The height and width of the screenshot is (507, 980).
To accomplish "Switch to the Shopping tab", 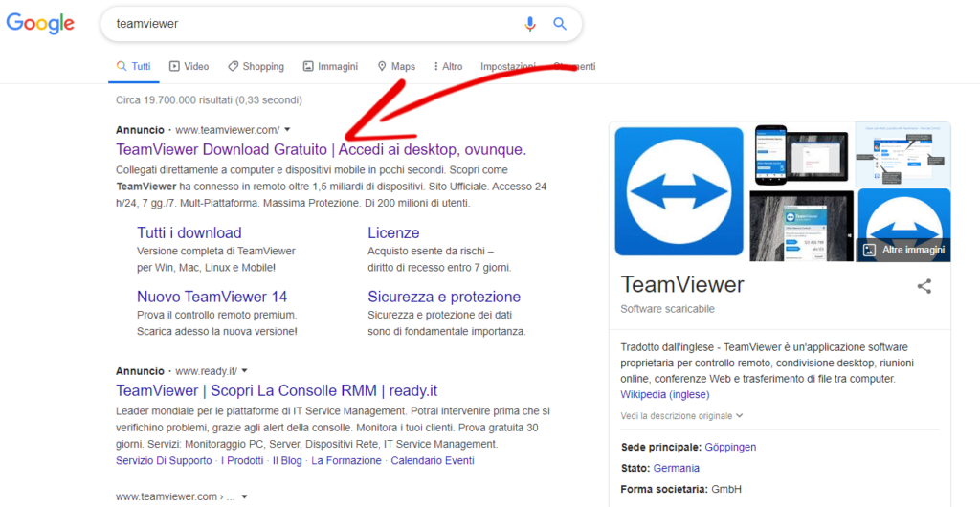I will coord(256,67).
